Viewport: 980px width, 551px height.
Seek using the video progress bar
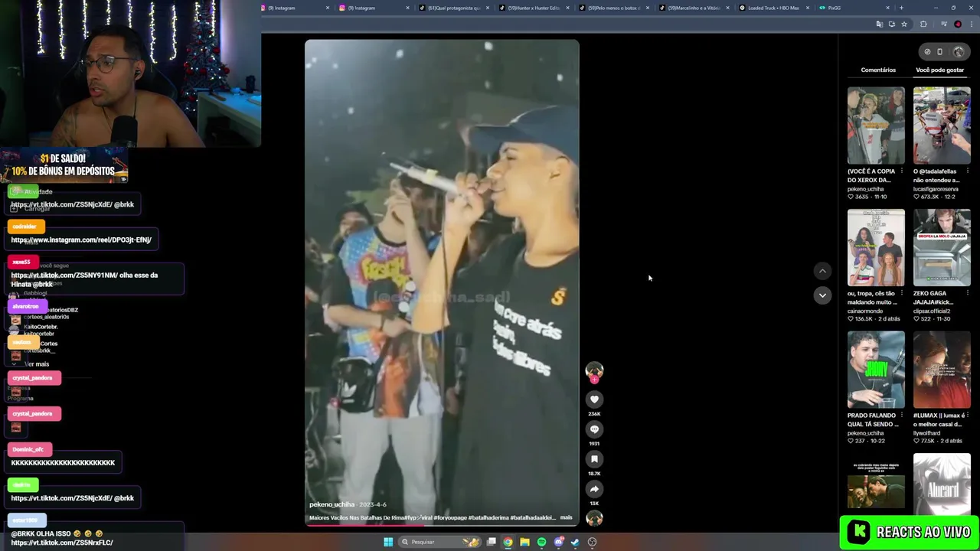442,525
